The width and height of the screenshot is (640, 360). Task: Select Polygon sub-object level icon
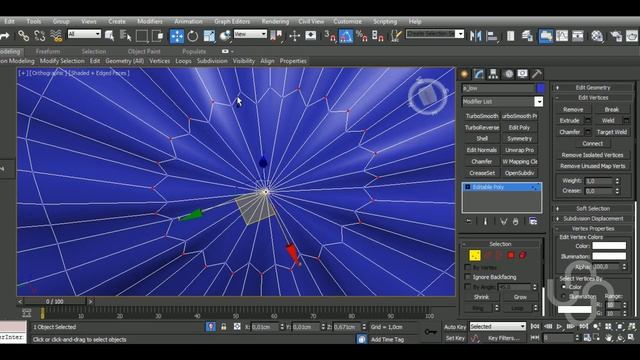click(x=511, y=255)
